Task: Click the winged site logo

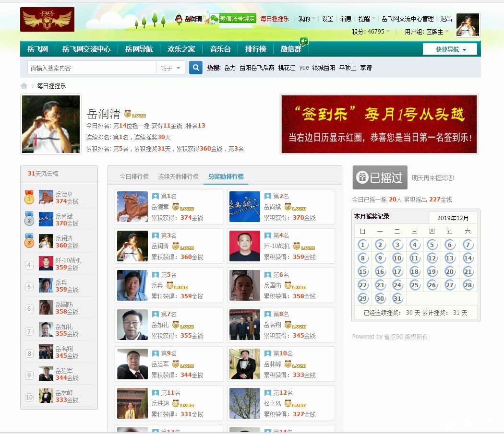Action: pos(47,19)
